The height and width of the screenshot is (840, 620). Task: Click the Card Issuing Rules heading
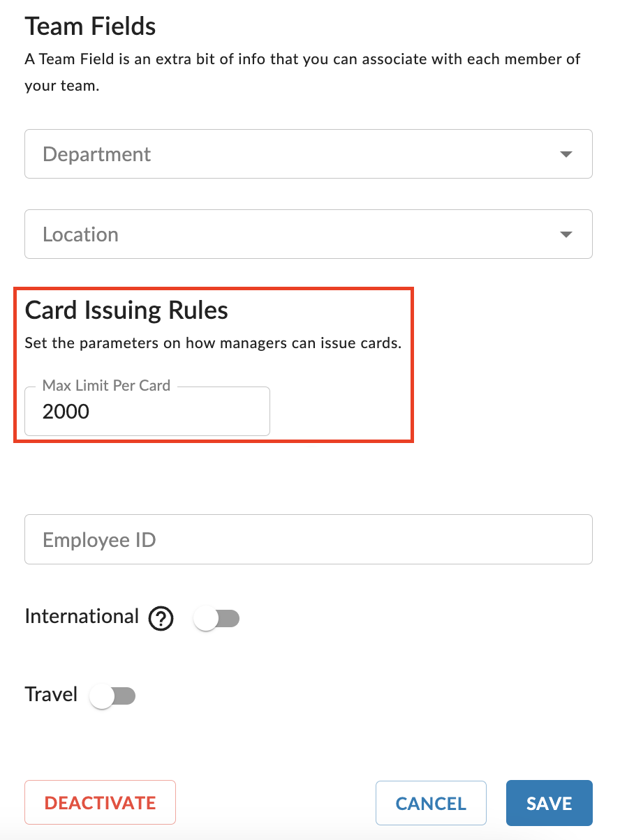pos(126,310)
